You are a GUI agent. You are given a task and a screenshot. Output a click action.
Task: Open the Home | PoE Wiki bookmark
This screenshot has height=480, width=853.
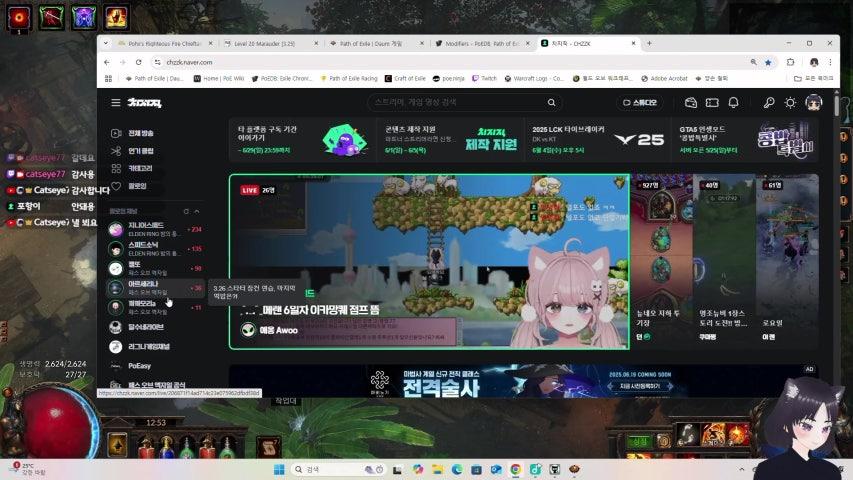(x=219, y=78)
